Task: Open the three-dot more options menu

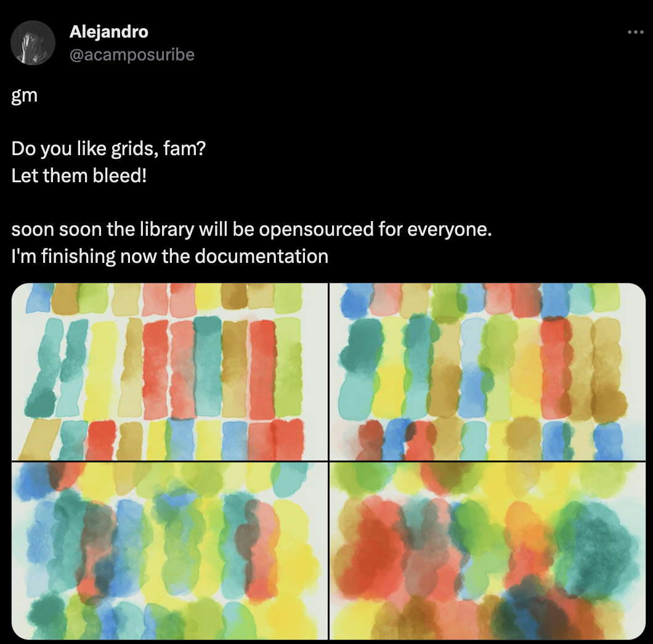Action: coord(636,32)
